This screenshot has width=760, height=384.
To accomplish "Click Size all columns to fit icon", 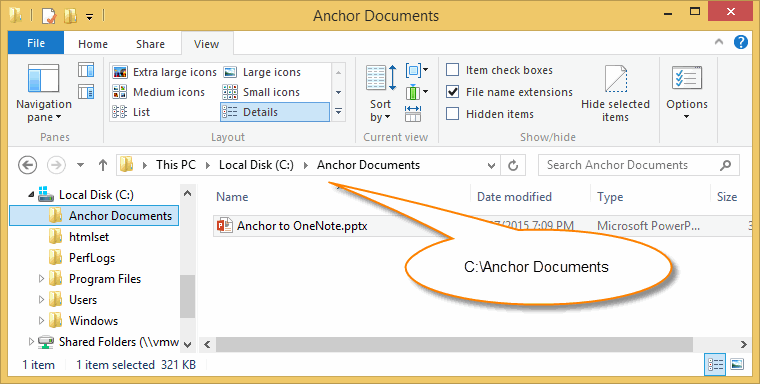I will 413,114.
